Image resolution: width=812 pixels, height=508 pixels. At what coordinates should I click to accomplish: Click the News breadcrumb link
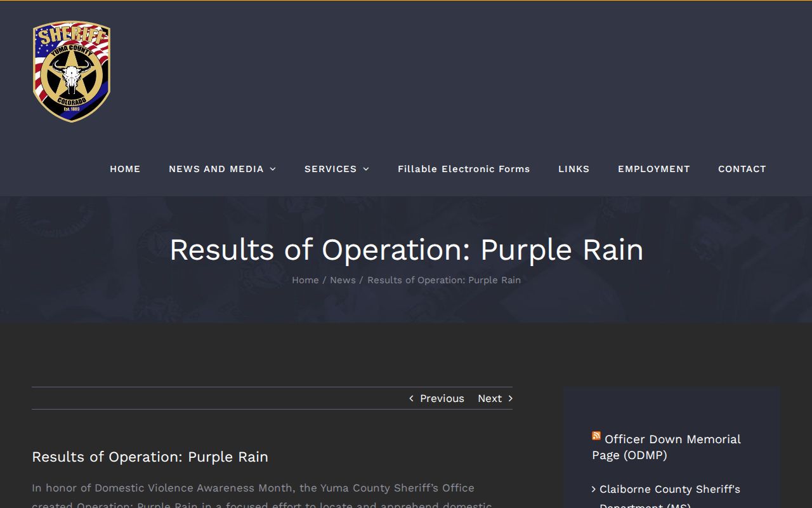click(343, 280)
